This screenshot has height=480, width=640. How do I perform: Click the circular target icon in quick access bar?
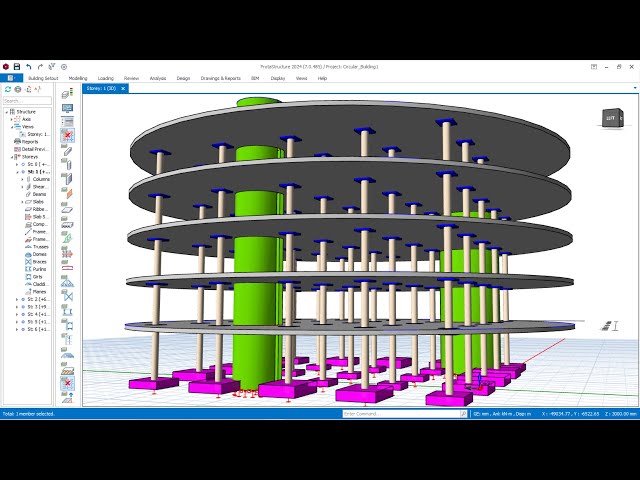click(64, 67)
